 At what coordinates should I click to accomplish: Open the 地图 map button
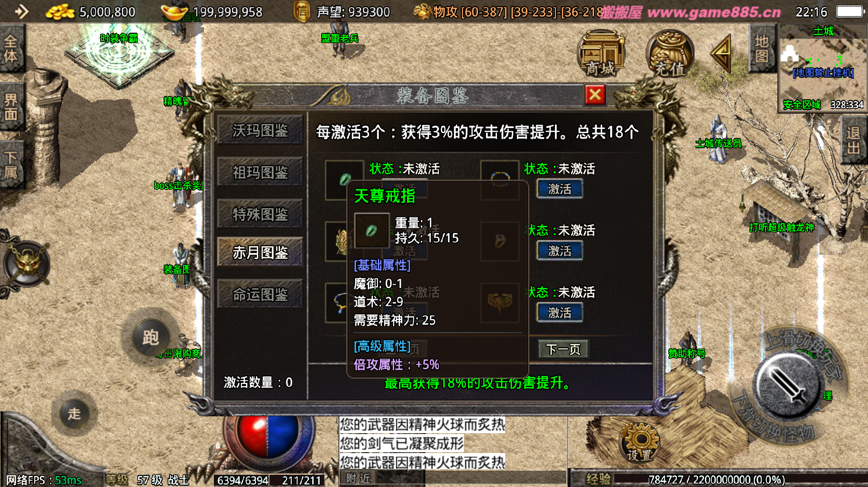click(762, 48)
